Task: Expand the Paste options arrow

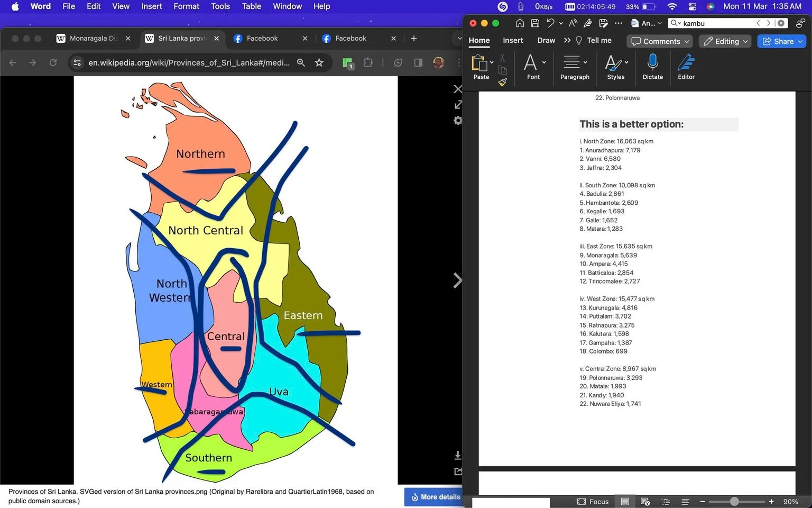Action: pos(492,62)
